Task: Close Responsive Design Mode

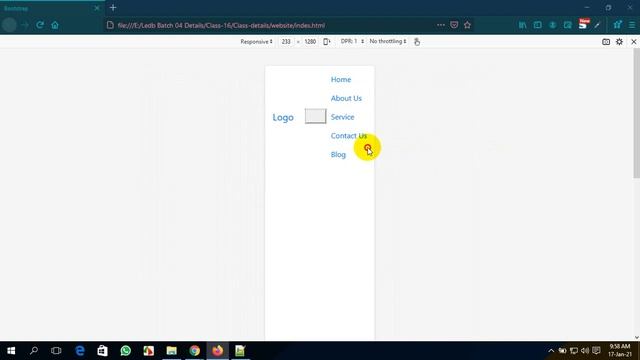Action: [x=633, y=42]
